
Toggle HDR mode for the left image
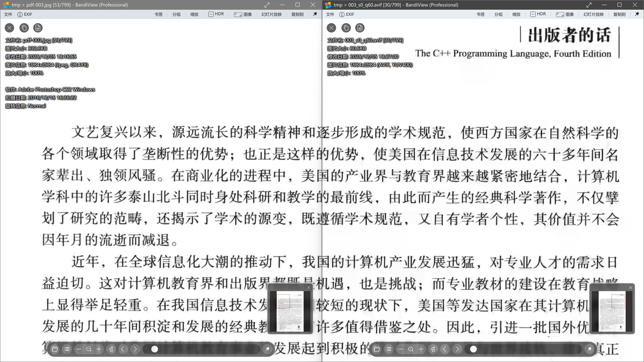click(216, 14)
